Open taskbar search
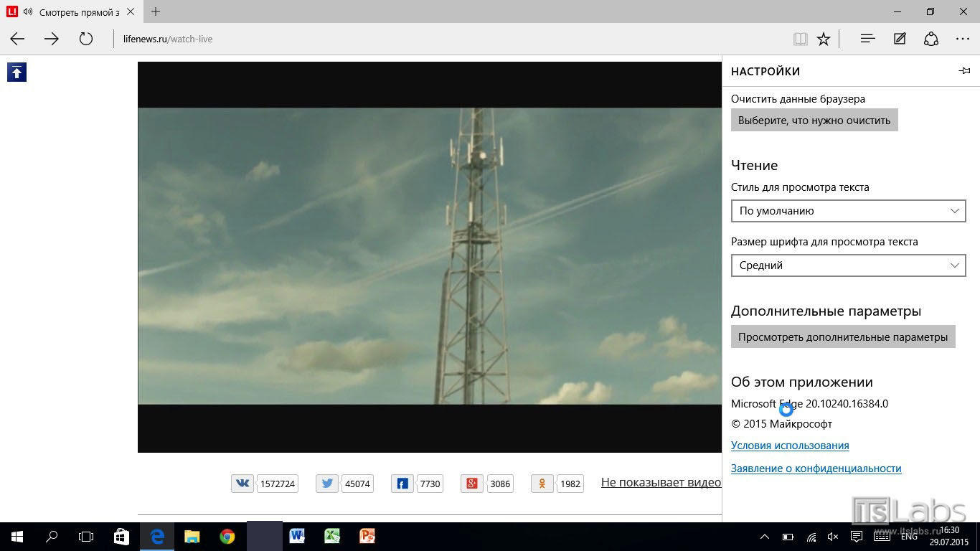The height and width of the screenshot is (551, 980). [52, 536]
